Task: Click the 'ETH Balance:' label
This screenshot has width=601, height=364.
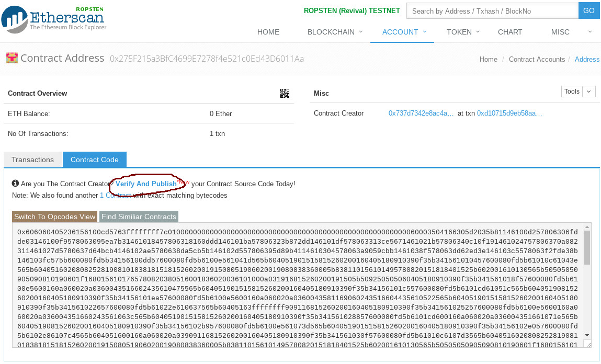Action: pyautogui.click(x=29, y=114)
